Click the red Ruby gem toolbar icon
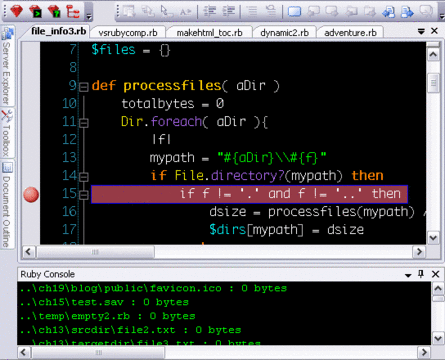The width and height of the screenshot is (445, 360). [x=16, y=11]
